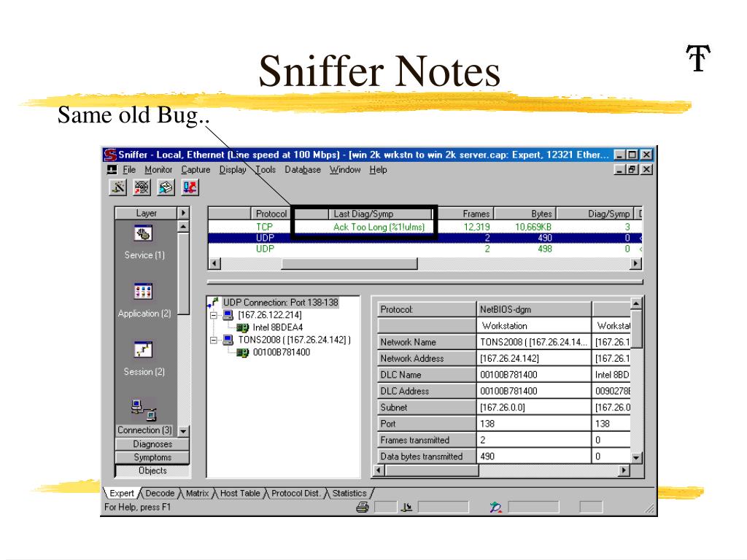This screenshot has width=747, height=560.
Task: Open the File menu
Action: 129,169
